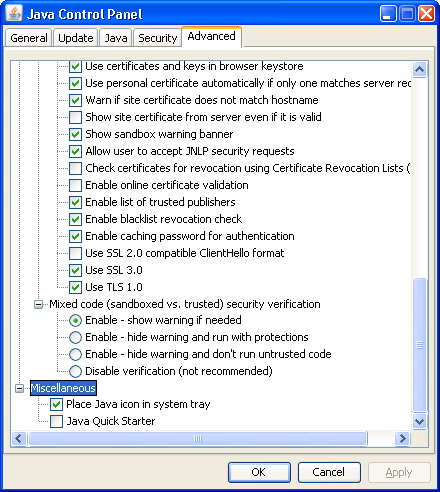
Task: Click the horizontal scrollbar right arrow
Action: (402, 438)
